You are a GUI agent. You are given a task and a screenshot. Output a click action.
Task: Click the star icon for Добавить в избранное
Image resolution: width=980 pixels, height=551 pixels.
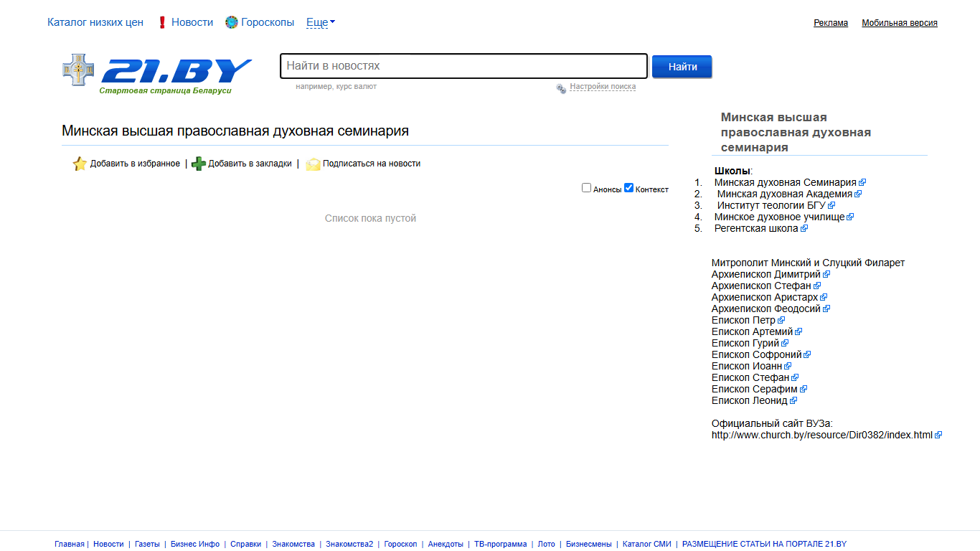80,164
